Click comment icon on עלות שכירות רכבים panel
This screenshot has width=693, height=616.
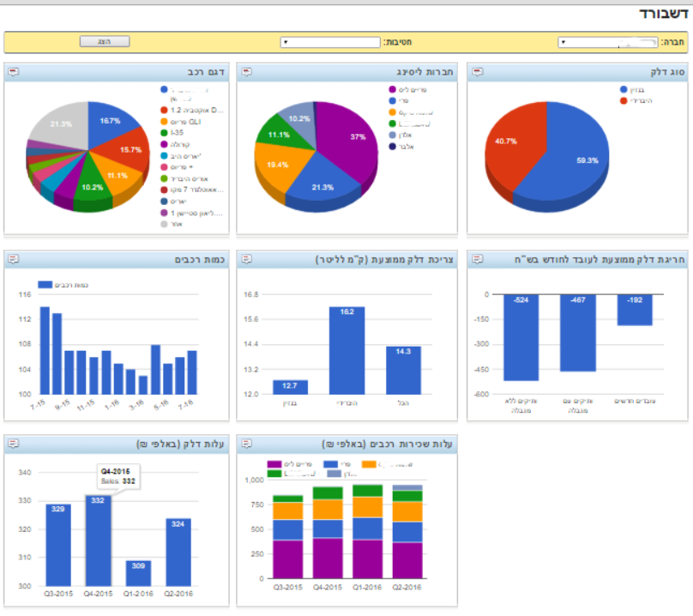[246, 444]
